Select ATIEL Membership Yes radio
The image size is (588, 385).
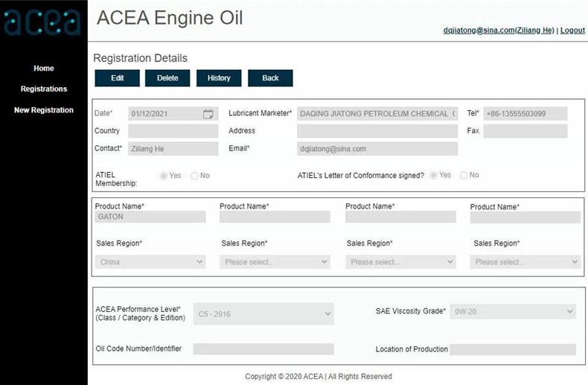click(x=164, y=176)
